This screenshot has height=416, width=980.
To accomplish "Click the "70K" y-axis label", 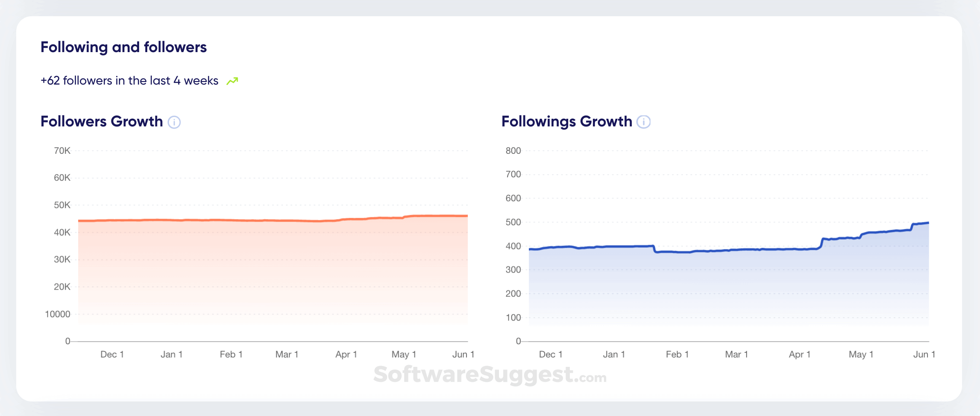I will [x=62, y=151].
